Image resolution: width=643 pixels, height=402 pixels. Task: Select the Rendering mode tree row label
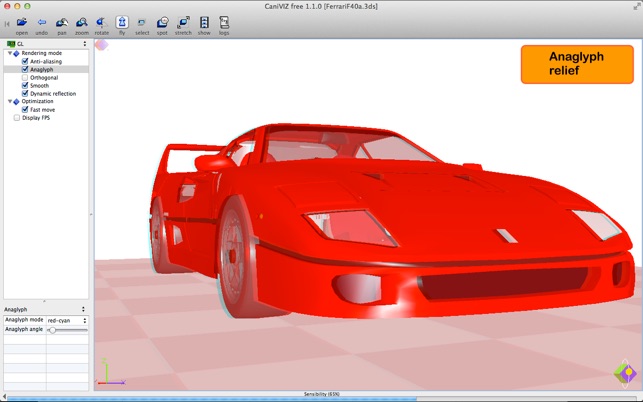[42, 53]
